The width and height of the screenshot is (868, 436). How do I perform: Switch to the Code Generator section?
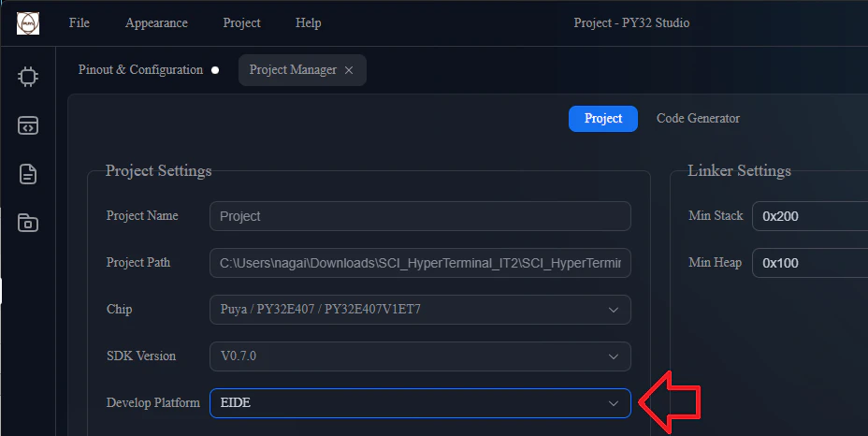tap(698, 119)
